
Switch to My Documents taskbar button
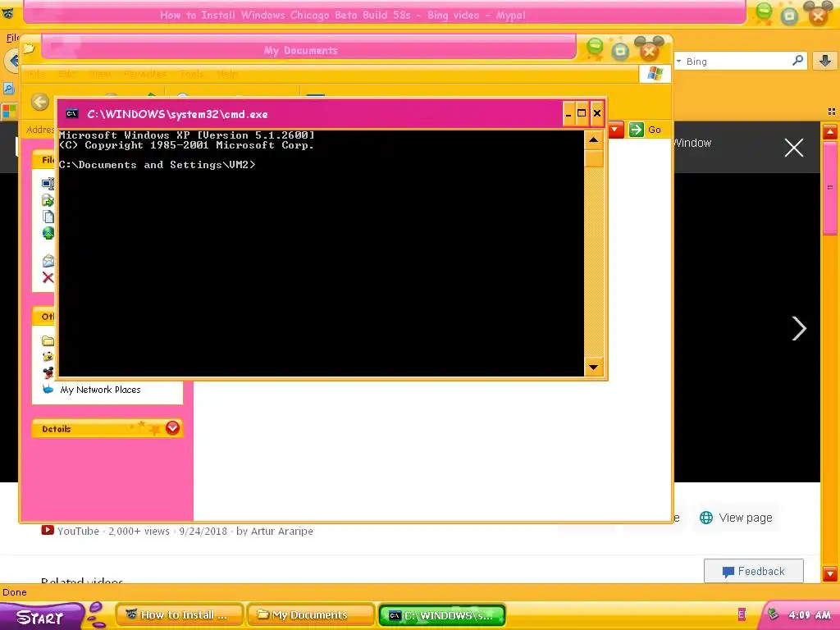311,615
